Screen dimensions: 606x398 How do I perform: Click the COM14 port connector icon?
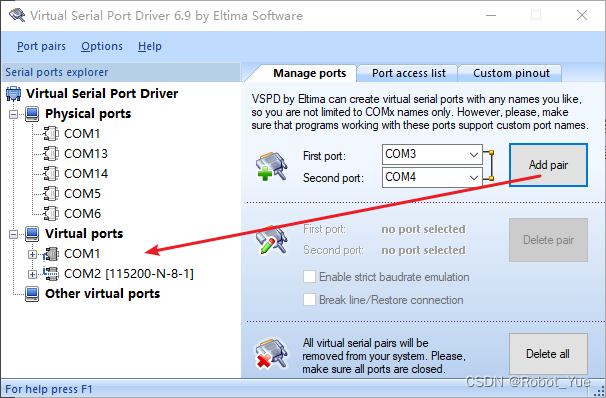click(51, 174)
